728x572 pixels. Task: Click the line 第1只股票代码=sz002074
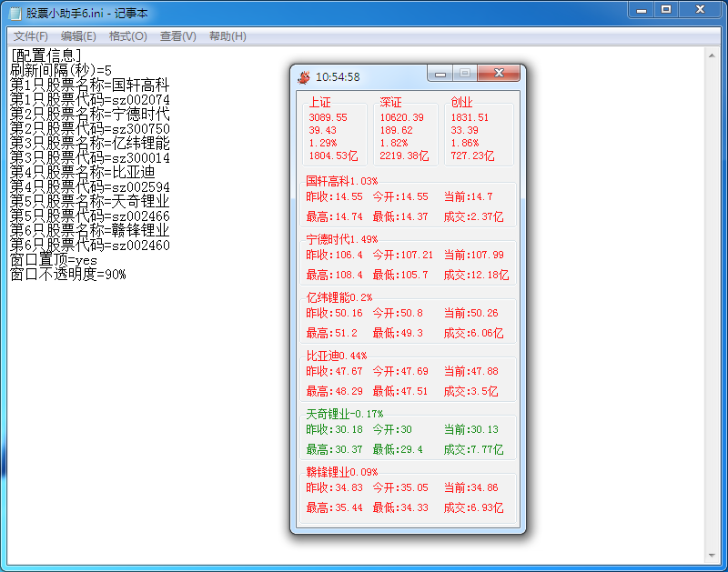pos(89,99)
